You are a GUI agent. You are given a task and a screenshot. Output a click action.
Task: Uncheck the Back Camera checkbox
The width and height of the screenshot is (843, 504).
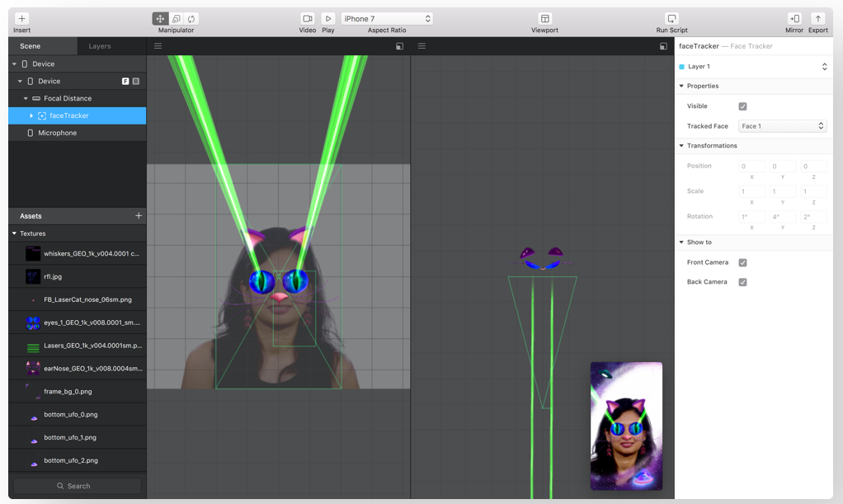tap(742, 282)
